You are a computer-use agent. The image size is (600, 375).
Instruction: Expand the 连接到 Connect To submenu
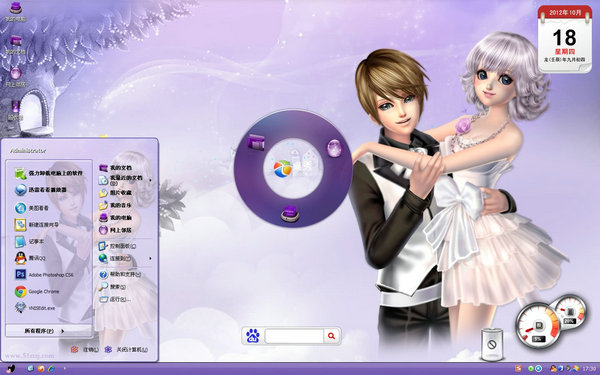point(126,258)
